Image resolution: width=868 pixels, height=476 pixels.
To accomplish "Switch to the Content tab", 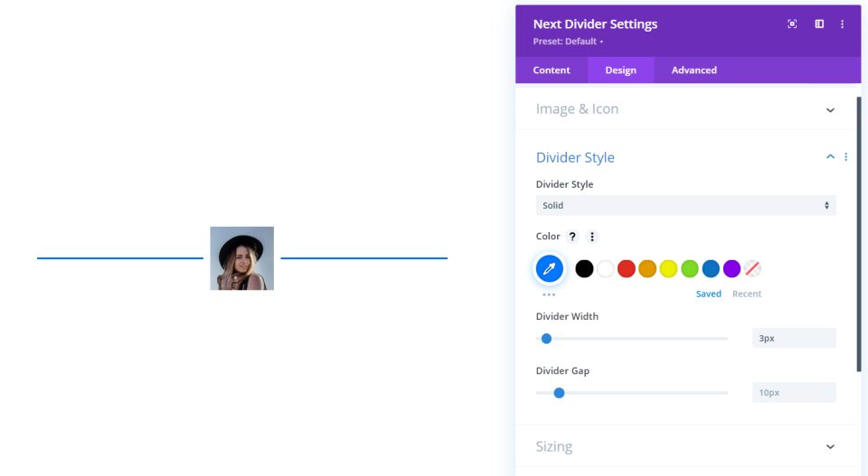I will click(552, 70).
